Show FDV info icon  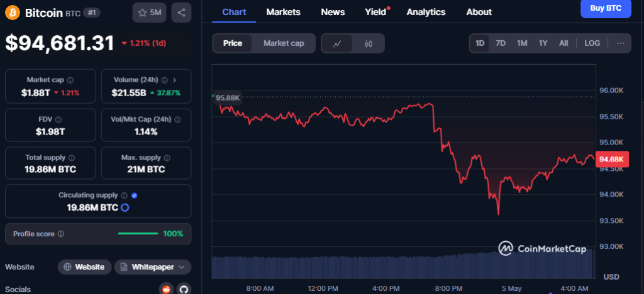[58, 120]
